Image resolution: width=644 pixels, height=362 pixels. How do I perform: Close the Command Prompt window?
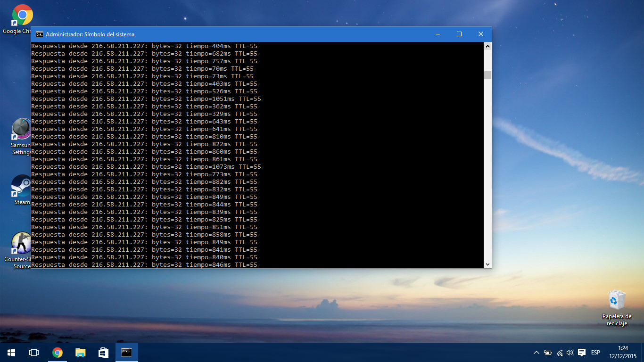coord(481,34)
